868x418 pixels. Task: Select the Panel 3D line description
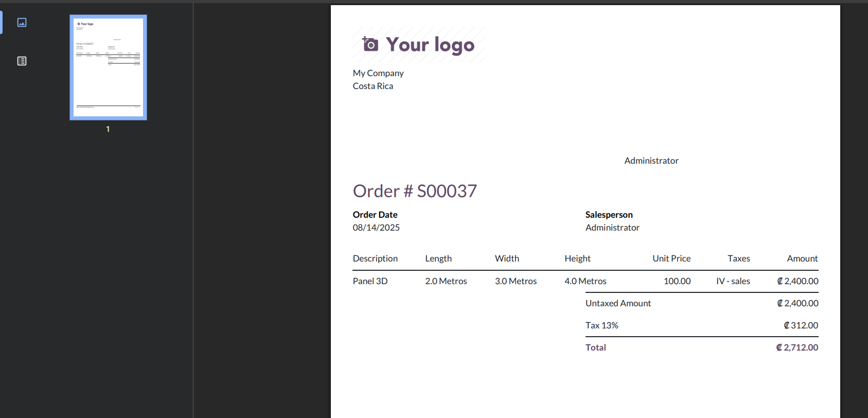pyautogui.click(x=370, y=281)
